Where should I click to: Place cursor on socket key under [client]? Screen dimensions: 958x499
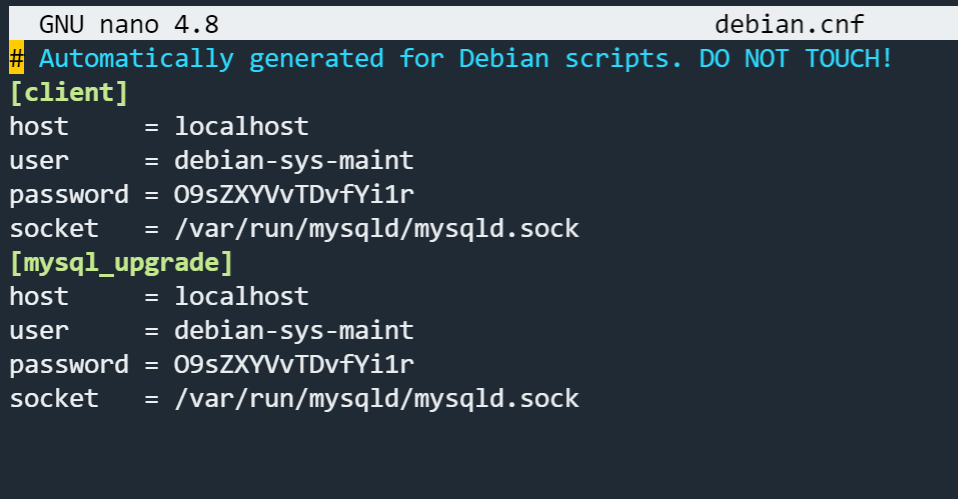click(54, 229)
